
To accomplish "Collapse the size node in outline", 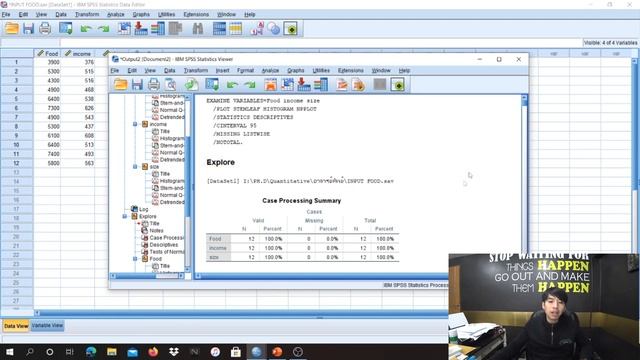I will (135, 167).
